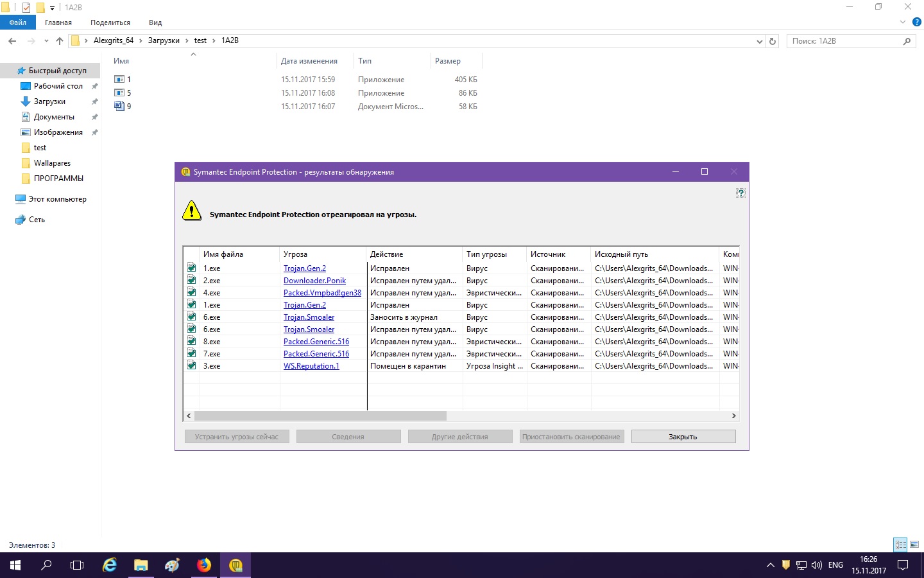Open Symantec Endpoint Protection taskbar icon
This screenshot has width=924, height=578.
click(235, 565)
